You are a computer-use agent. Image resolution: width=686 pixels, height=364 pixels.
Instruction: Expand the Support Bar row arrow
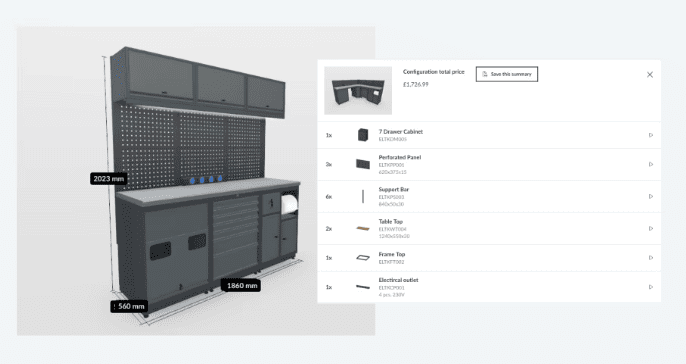651,196
